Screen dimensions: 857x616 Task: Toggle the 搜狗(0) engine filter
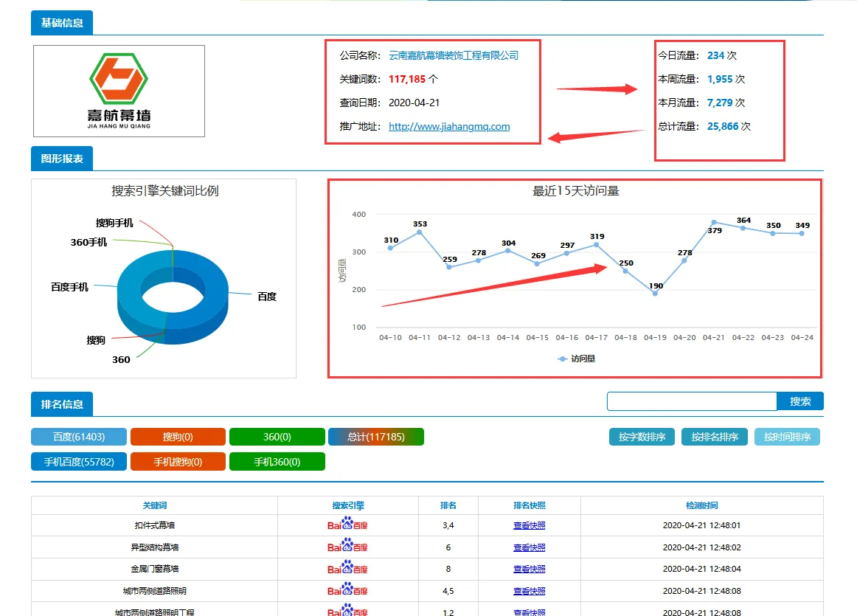(x=178, y=436)
